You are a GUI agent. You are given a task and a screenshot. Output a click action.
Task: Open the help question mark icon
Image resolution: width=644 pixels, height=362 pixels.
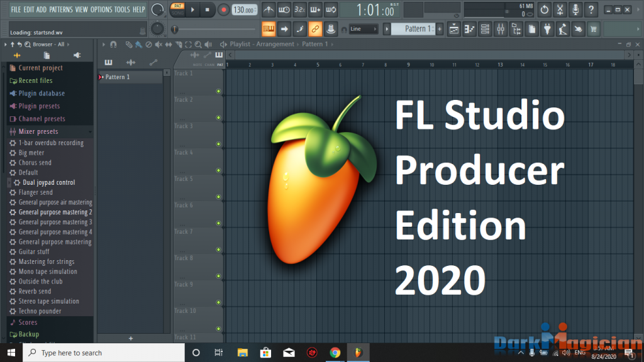click(591, 9)
